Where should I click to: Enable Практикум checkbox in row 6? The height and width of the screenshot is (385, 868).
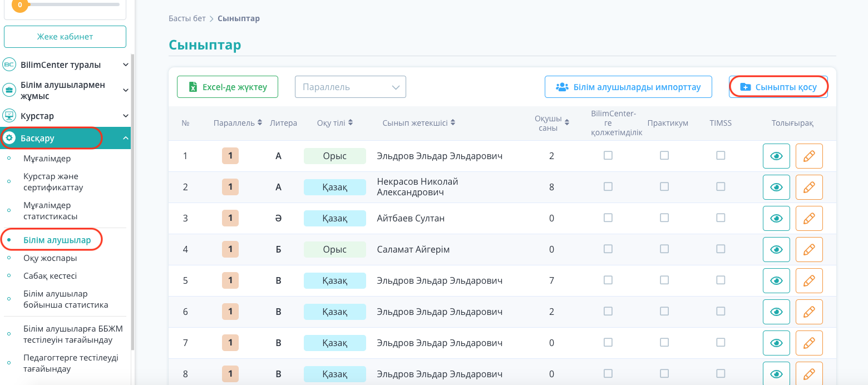click(x=664, y=311)
